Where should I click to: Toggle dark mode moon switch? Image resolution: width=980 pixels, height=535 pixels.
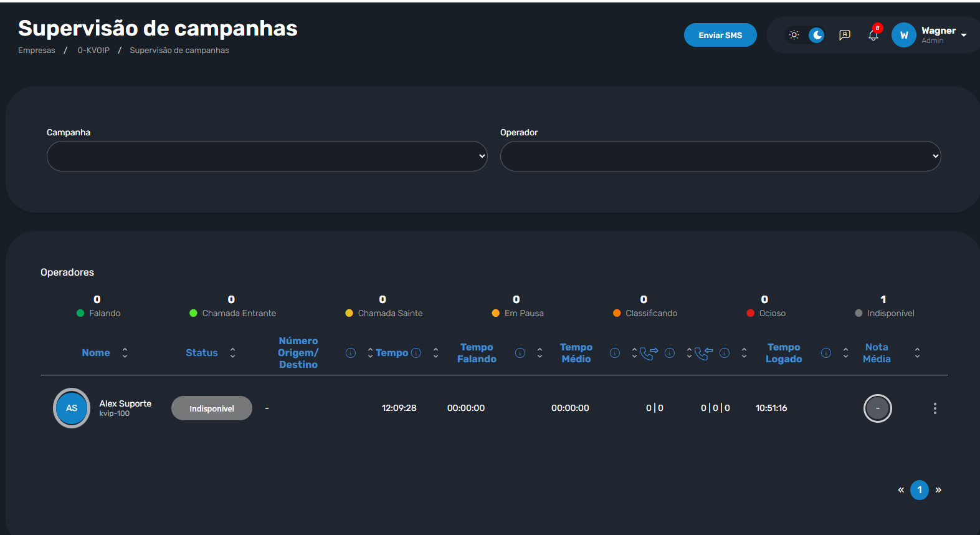tap(817, 35)
